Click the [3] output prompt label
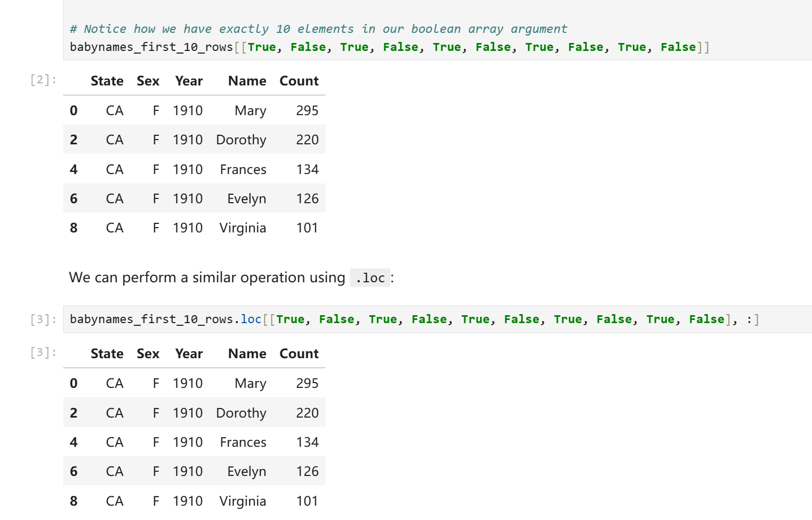Screen dimensions: 812x520 coord(43,353)
